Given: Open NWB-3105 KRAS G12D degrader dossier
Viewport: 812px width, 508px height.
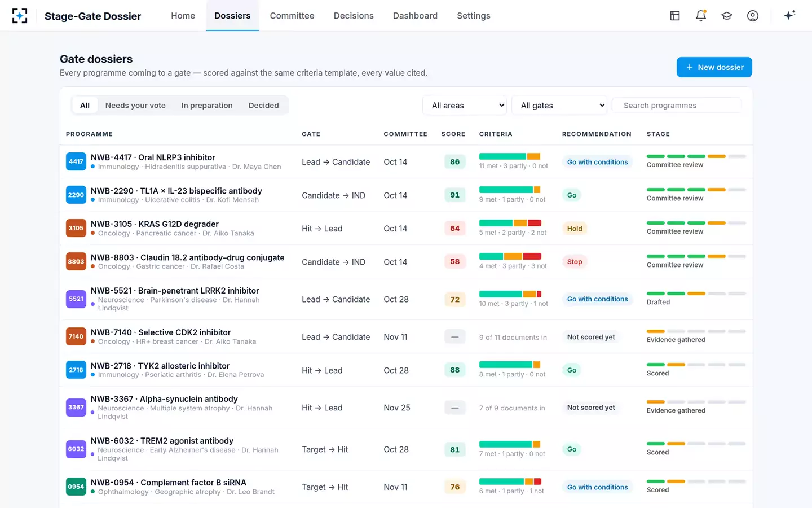Looking at the screenshot, I should pyautogui.click(x=155, y=224).
